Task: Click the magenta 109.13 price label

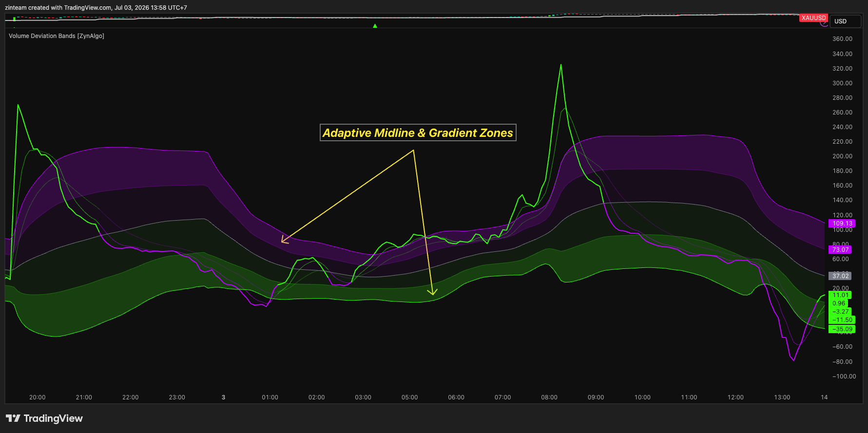Action: pyautogui.click(x=842, y=224)
